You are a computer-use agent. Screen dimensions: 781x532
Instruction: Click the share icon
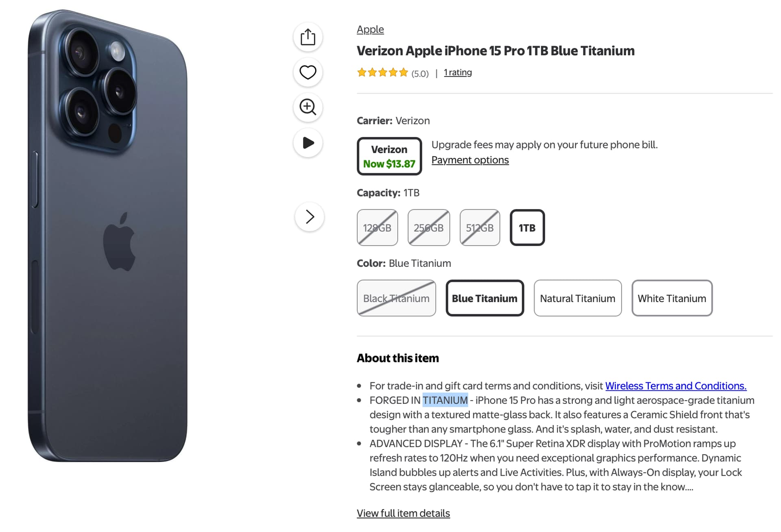[x=308, y=37]
